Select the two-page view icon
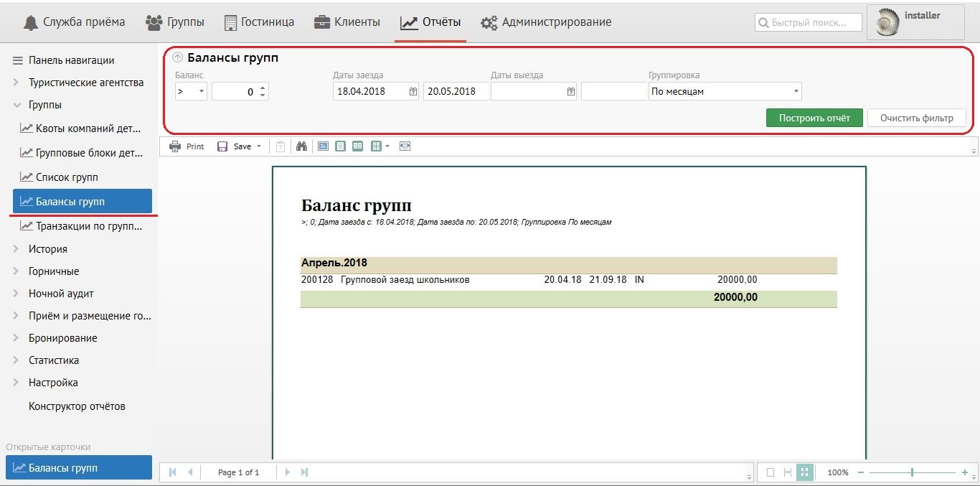Image resolution: width=980 pixels, height=486 pixels. tap(357, 146)
